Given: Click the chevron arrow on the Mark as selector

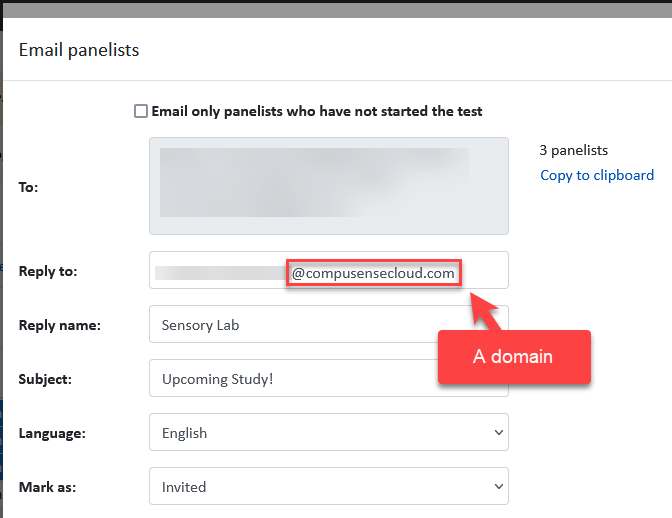Looking at the screenshot, I should (498, 486).
